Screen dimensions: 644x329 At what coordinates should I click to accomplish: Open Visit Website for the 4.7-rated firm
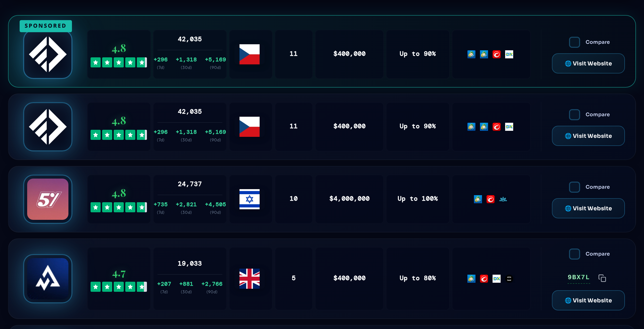point(588,300)
